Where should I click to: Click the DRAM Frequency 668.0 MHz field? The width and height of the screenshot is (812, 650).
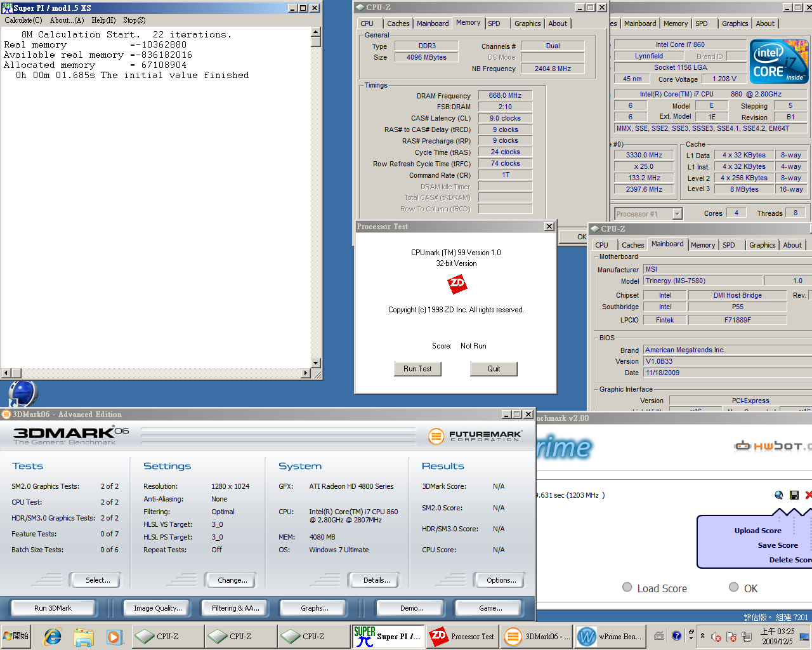pos(505,95)
